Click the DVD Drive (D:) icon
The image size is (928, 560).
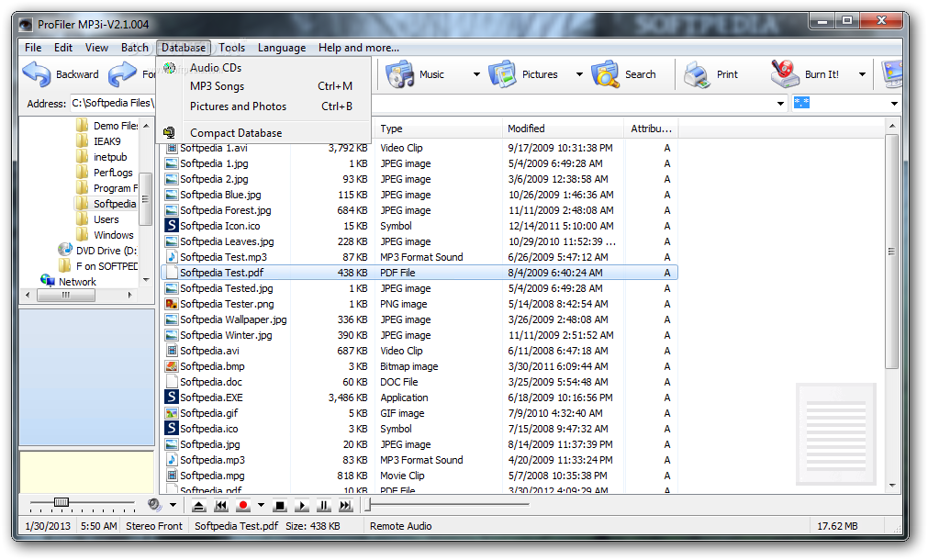pos(64,251)
